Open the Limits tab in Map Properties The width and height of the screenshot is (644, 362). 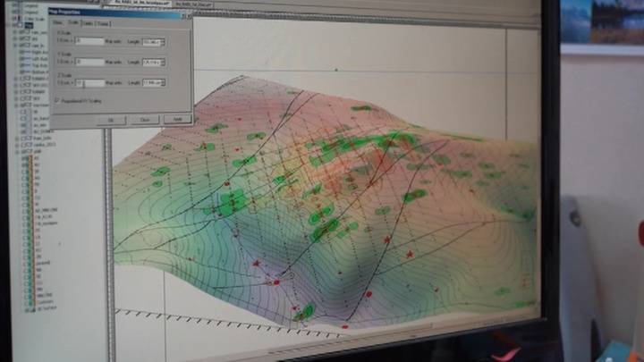[88, 24]
